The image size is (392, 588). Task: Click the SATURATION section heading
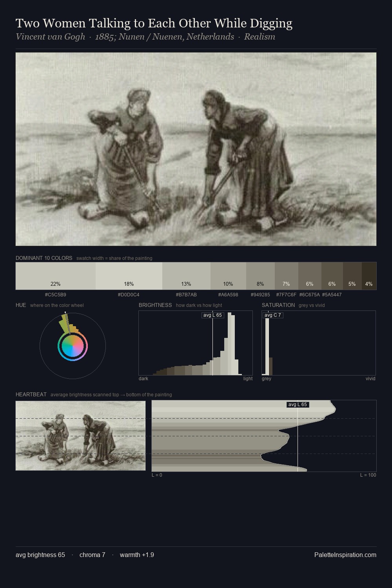coord(278,305)
